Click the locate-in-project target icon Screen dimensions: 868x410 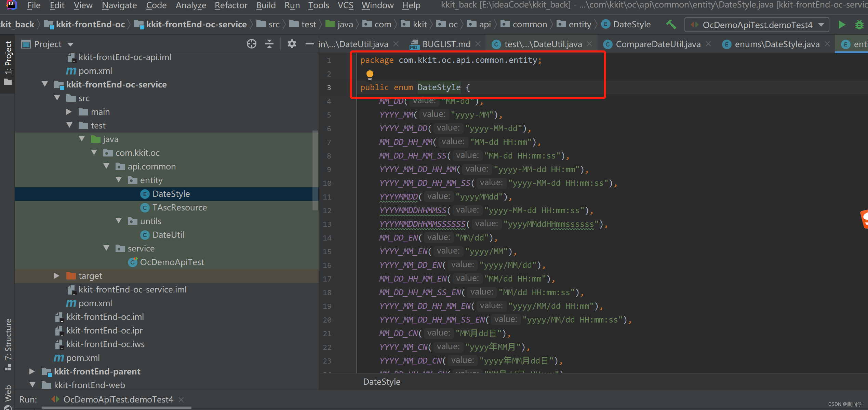point(252,44)
